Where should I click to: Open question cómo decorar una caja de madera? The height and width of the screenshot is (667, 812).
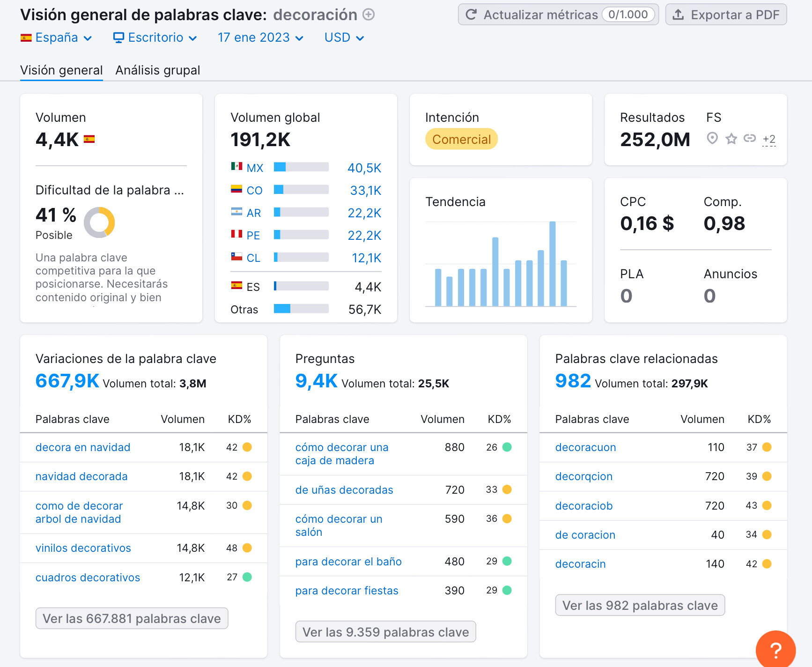click(342, 454)
